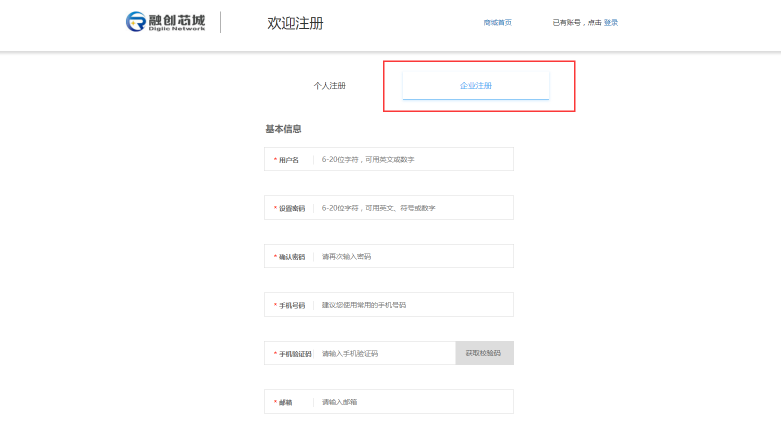Screen dimensions: 781x424
Task: Select the 企业注册 tab
Action: click(x=476, y=86)
